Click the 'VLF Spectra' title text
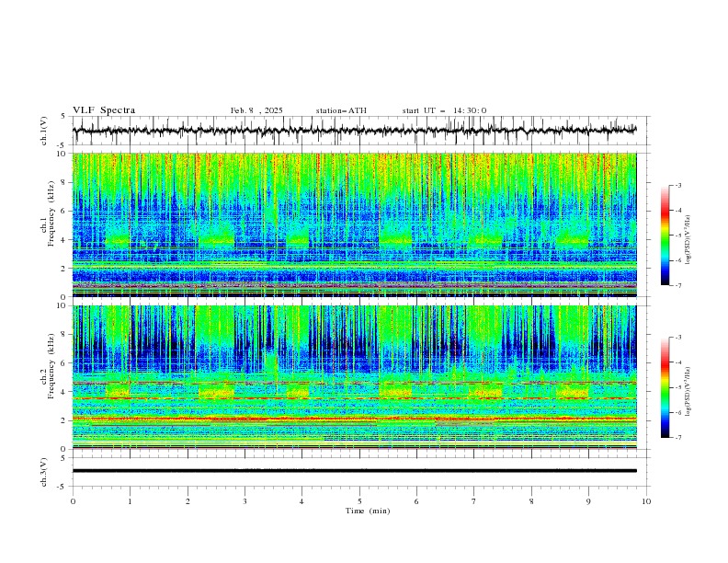The height and width of the screenshot is (563, 728). tap(104, 110)
